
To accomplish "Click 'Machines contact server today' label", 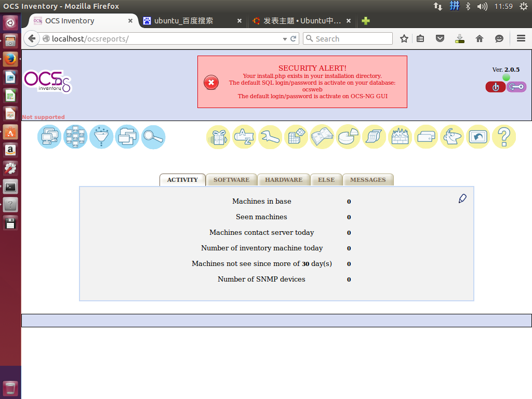I will coord(262,232).
